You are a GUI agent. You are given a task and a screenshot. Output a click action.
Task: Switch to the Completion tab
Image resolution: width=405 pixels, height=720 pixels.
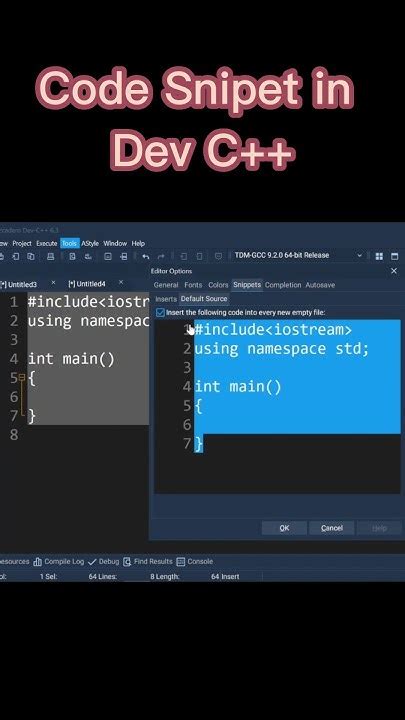(x=283, y=285)
